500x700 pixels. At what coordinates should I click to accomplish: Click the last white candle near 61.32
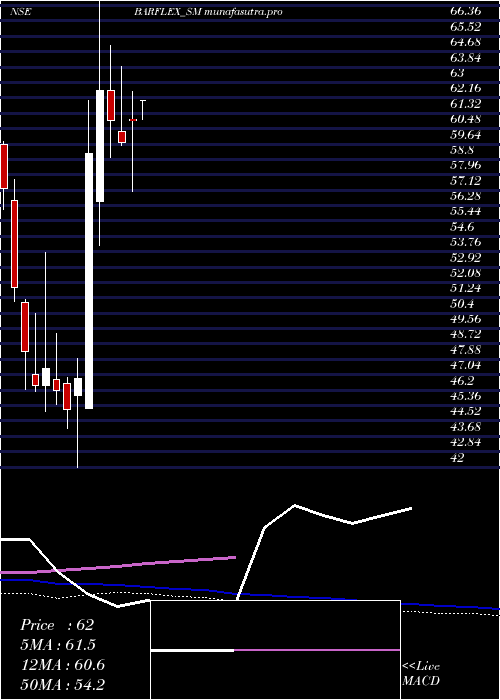click(143, 110)
